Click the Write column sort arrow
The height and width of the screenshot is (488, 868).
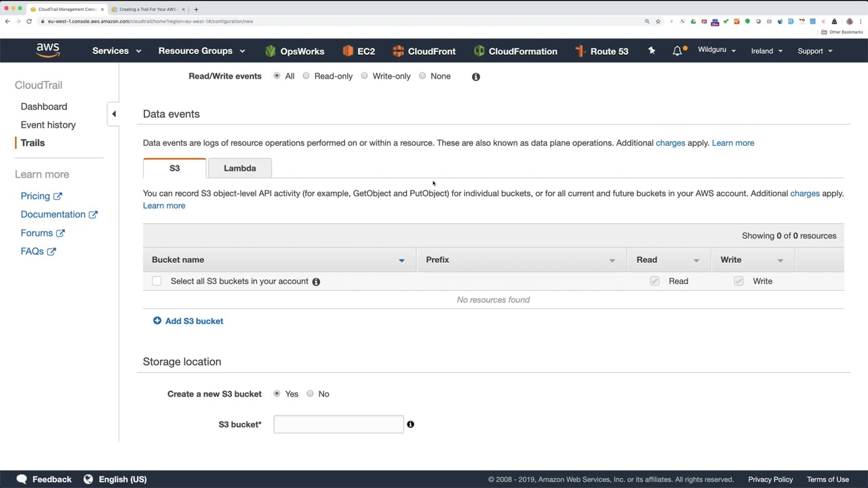(781, 260)
